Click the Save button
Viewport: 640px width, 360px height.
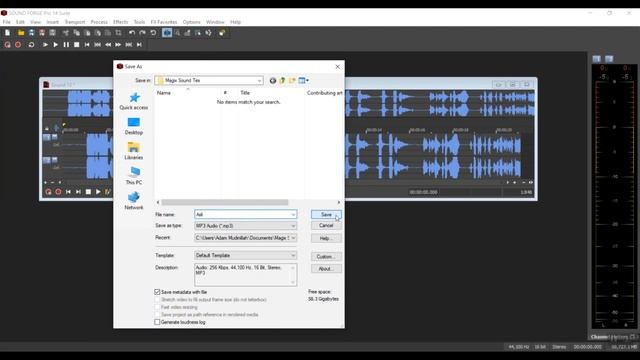[326, 215]
